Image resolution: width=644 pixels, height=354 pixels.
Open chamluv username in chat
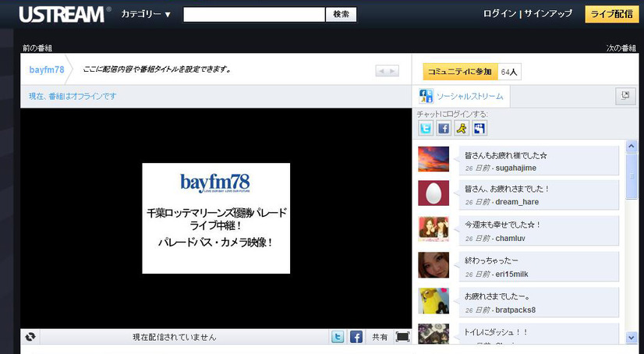pyautogui.click(x=510, y=238)
